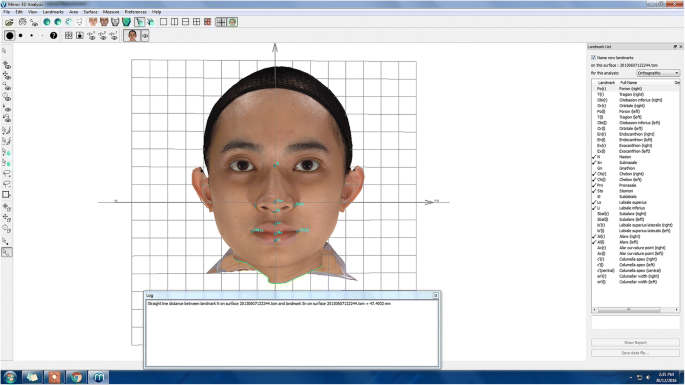Open the View menu
685x385 pixels.
(32, 12)
